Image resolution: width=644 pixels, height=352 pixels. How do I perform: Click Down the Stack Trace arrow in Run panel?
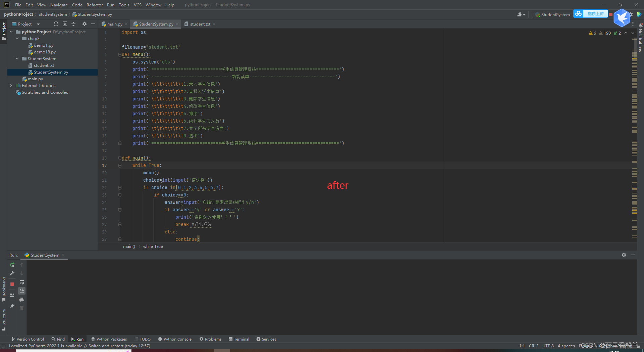tap(22, 273)
